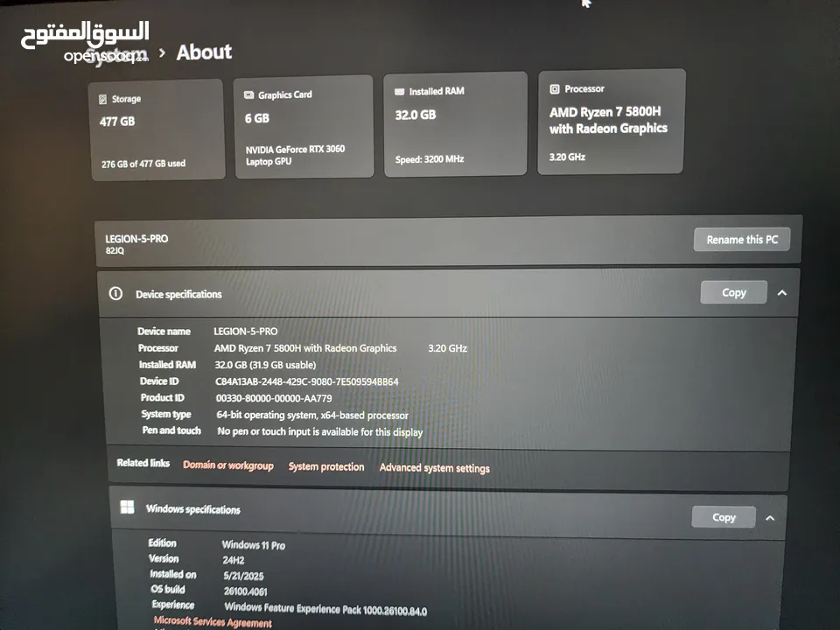This screenshot has width=840, height=630.
Task: Open the Storage card showing 477 GB
Action: coord(157,129)
